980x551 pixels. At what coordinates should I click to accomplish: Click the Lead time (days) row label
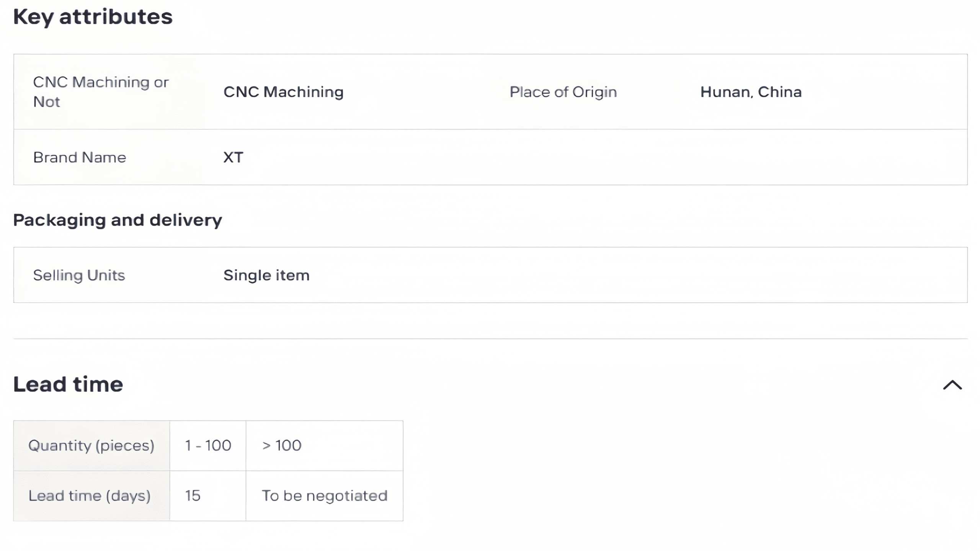[89, 496]
